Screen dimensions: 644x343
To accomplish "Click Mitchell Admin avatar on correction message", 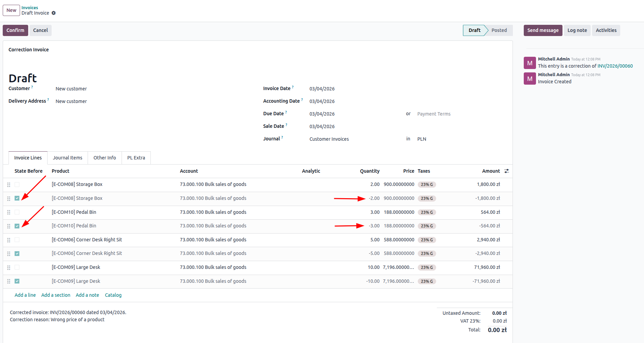I will pos(530,63).
